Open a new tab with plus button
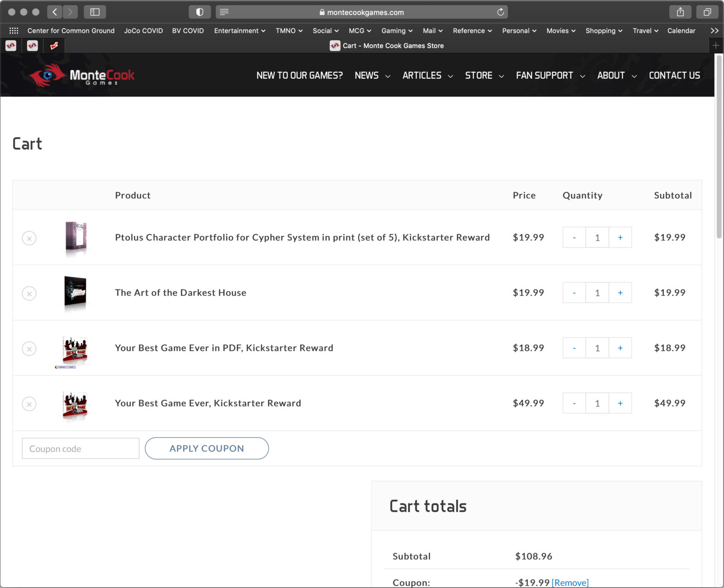 pos(716,45)
